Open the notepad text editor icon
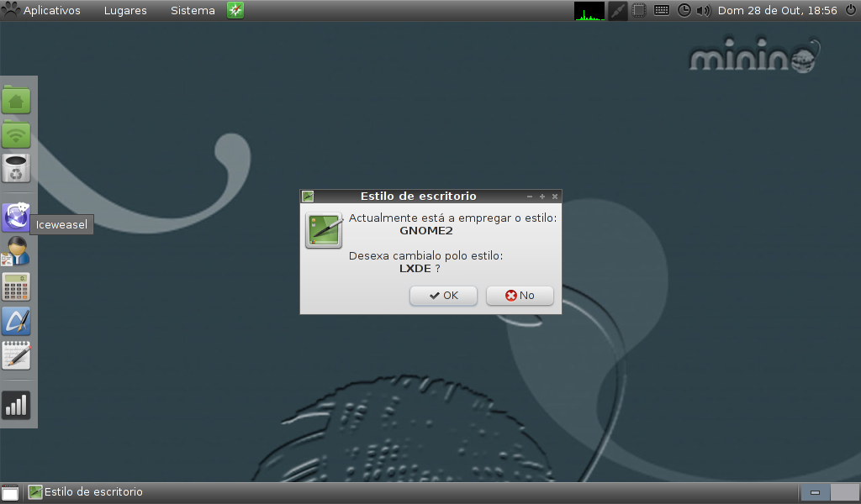861x504 pixels. pos(16,355)
